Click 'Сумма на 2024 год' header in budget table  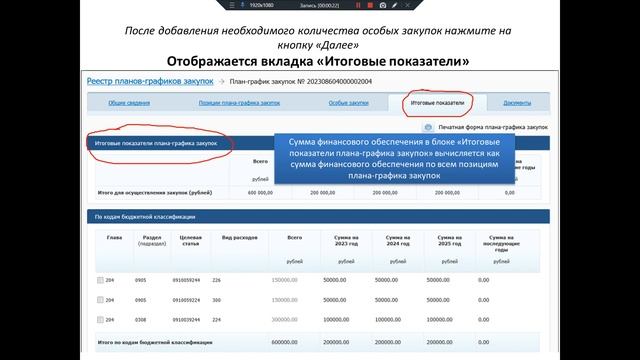(398, 240)
